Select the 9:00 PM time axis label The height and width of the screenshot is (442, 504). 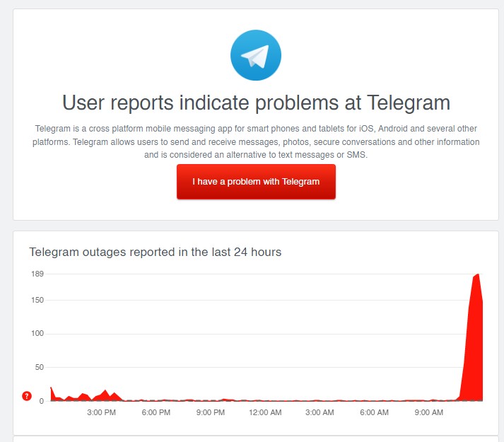point(211,412)
